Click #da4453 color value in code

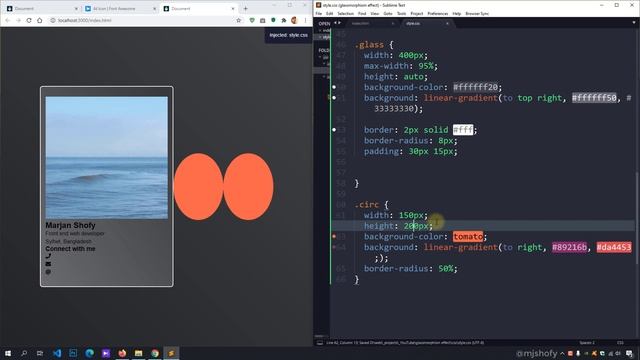(x=614, y=247)
